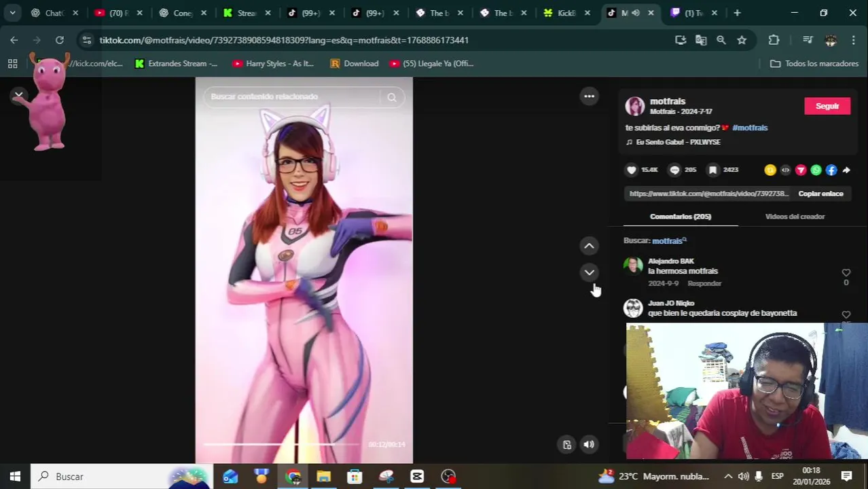Reply to Alejandro BAK's comment with Responder

coord(704,284)
